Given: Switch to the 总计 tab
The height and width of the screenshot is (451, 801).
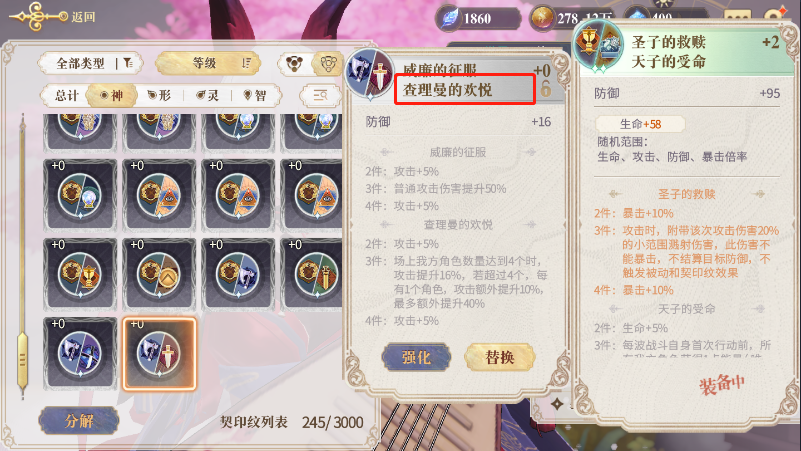Looking at the screenshot, I should pyautogui.click(x=66, y=96).
